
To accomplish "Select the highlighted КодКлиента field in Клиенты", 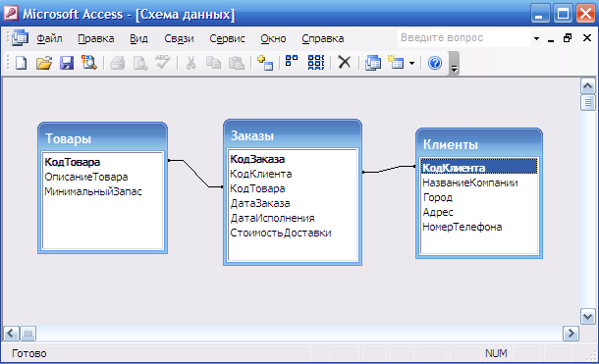I will coord(479,168).
